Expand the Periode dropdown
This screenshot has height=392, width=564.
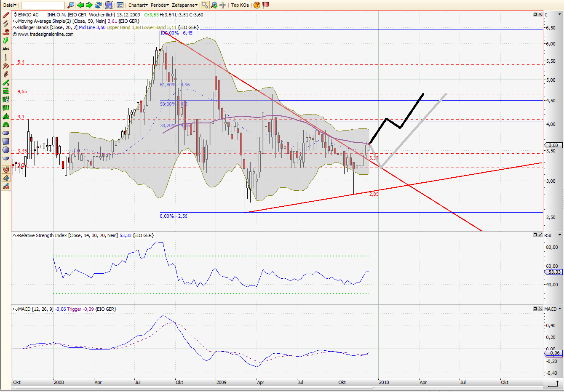[x=160, y=5]
